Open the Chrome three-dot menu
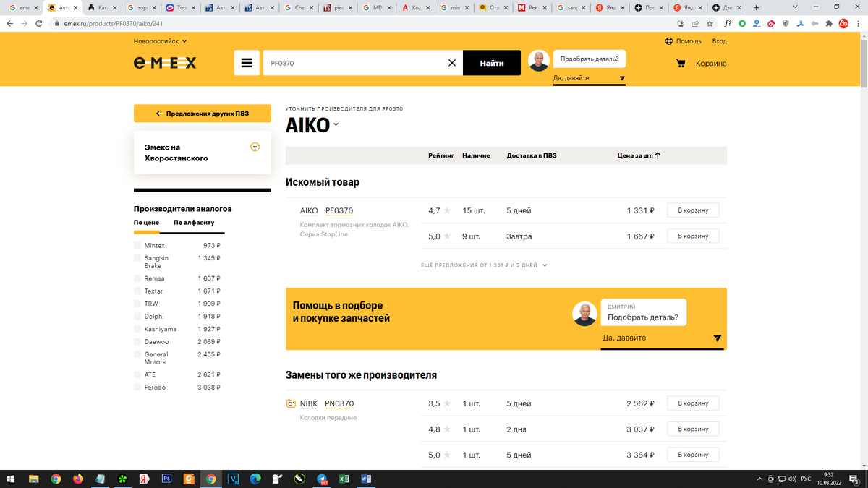 859,23
